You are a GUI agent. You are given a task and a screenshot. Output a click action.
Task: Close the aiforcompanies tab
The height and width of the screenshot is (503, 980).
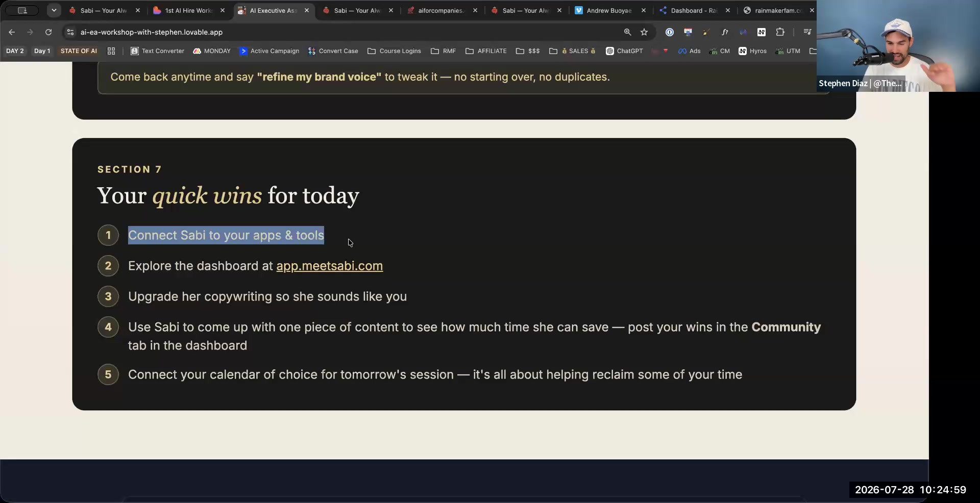coord(475,10)
